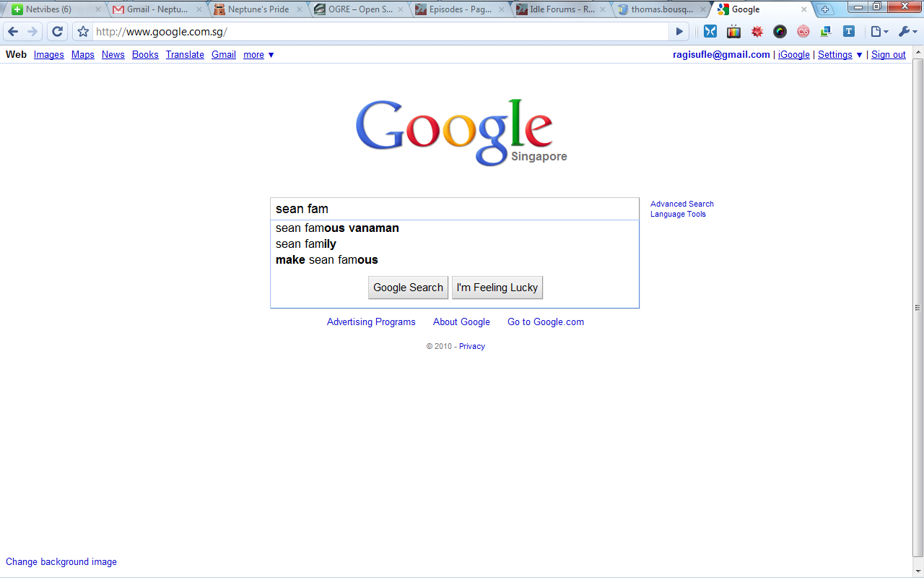Close the Netvibes tab
The image size is (924, 578).
(99, 10)
